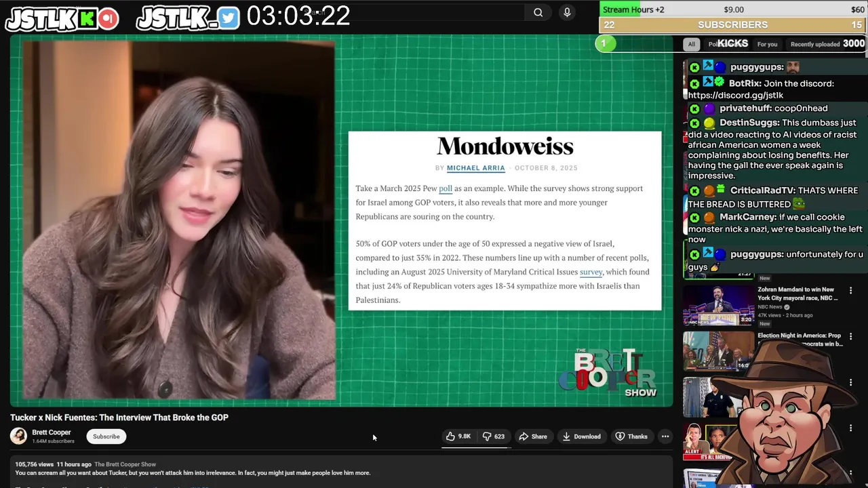This screenshot has height=488, width=868.
Task: Select the For you filter chip
Action: pos(767,44)
